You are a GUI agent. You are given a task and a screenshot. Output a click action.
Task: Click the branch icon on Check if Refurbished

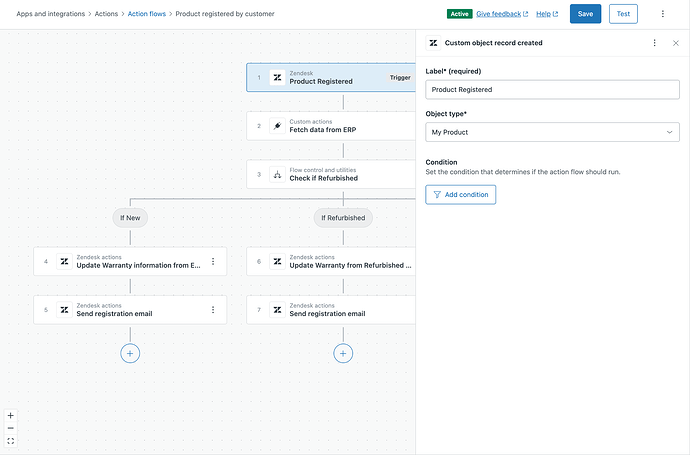(x=277, y=174)
